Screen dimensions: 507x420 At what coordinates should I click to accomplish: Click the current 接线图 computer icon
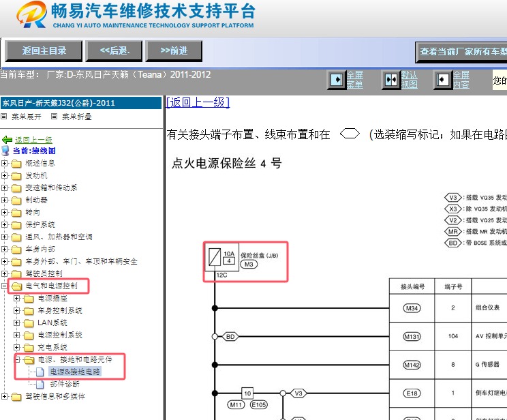click(x=5, y=151)
